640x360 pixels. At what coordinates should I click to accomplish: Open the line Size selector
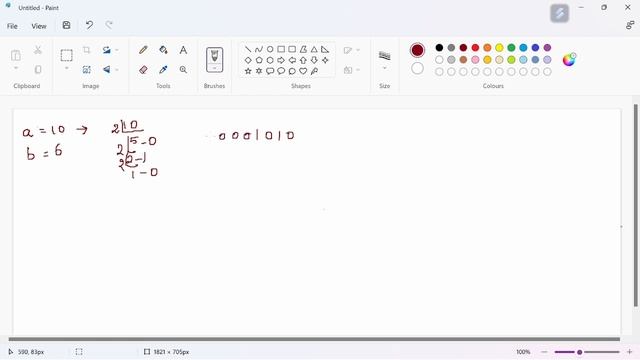384,60
